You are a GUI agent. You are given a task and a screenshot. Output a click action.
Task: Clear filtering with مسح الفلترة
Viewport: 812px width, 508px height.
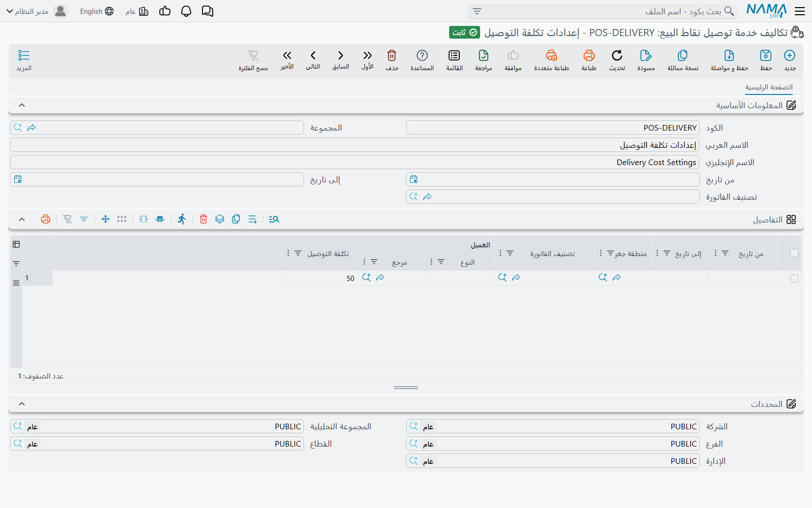[253, 60]
